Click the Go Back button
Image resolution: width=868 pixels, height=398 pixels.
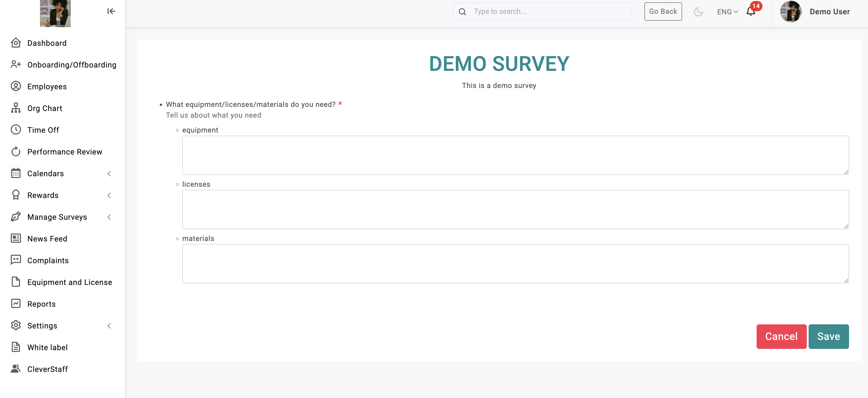pos(663,12)
